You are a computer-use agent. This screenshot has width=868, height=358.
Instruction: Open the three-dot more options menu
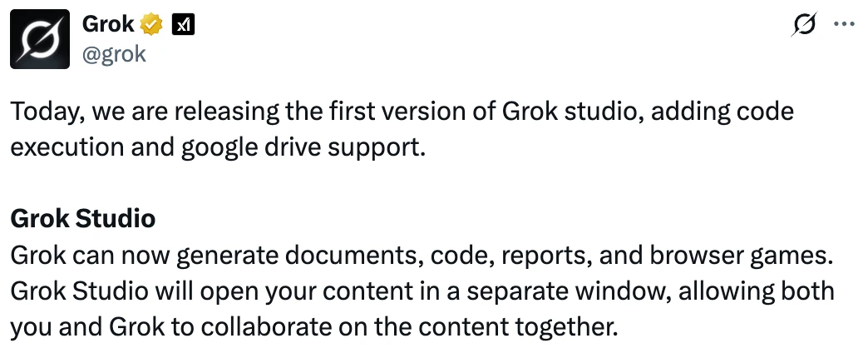844,24
